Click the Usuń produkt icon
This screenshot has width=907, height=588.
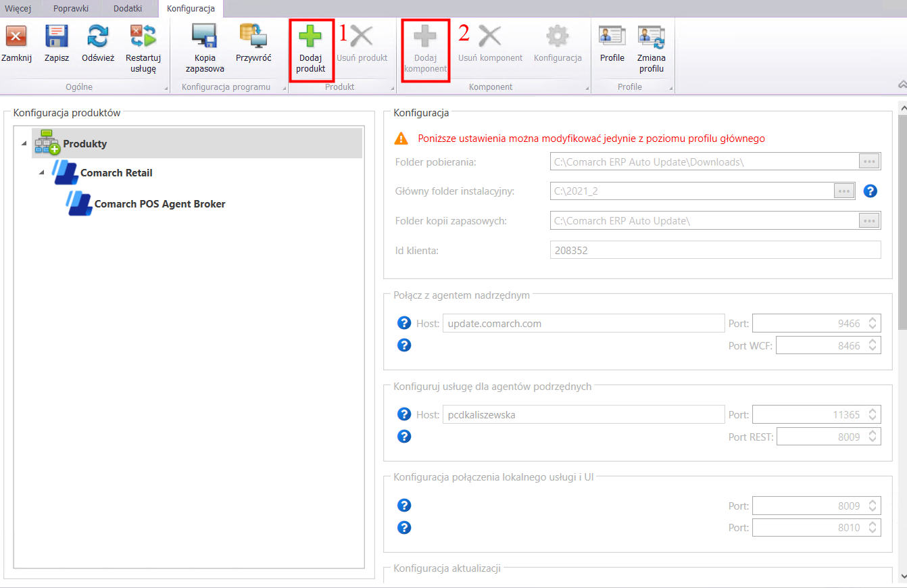[362, 36]
